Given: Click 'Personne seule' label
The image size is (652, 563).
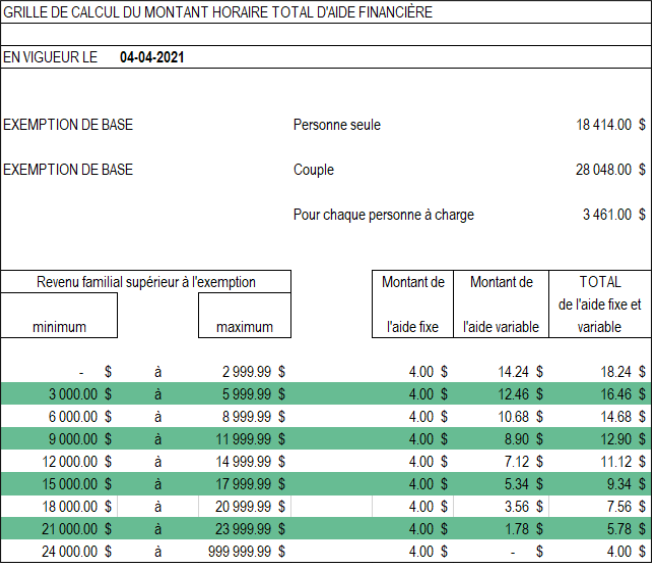Looking at the screenshot, I should [337, 124].
